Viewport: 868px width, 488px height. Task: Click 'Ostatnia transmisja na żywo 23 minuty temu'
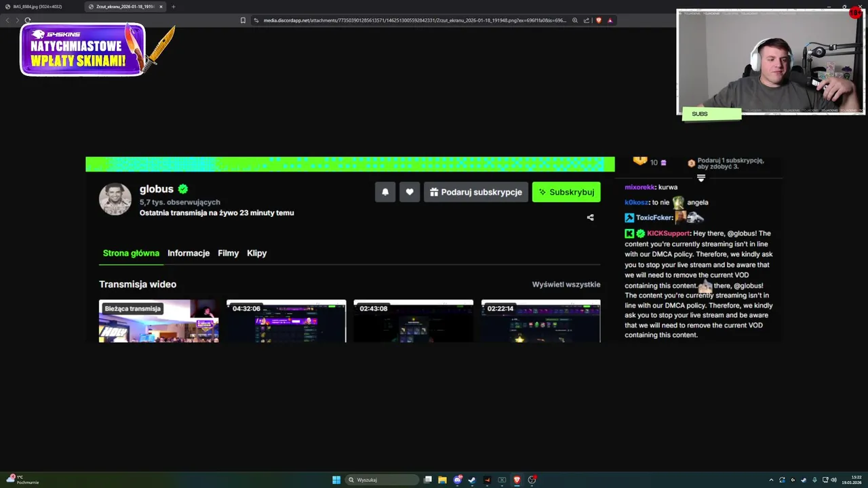point(217,213)
